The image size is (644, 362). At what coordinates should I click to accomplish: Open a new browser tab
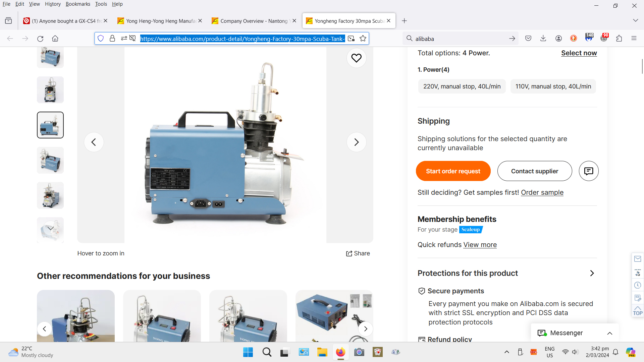point(404,21)
